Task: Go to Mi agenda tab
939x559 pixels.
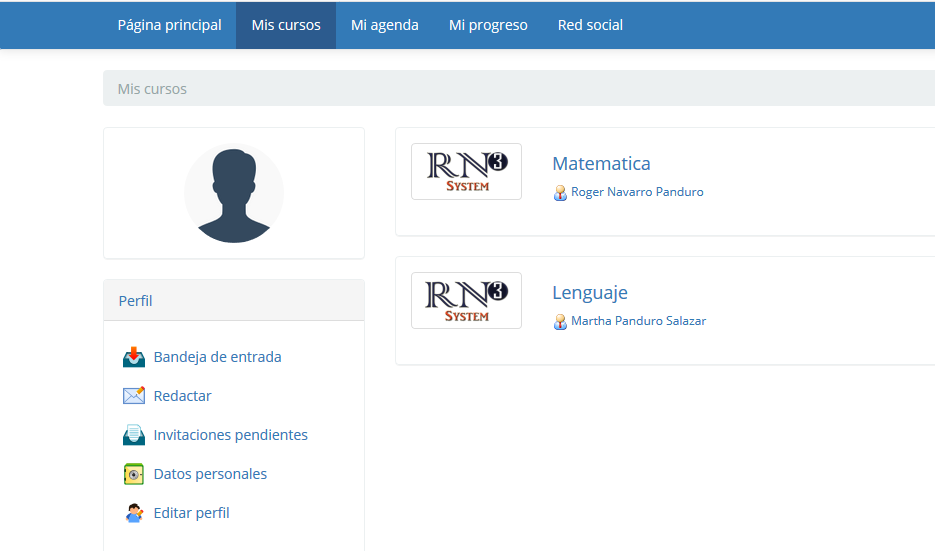Action: (x=384, y=25)
